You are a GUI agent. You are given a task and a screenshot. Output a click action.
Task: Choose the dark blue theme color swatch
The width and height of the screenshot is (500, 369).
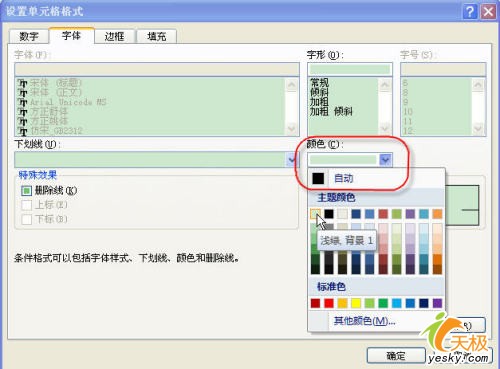coord(356,214)
